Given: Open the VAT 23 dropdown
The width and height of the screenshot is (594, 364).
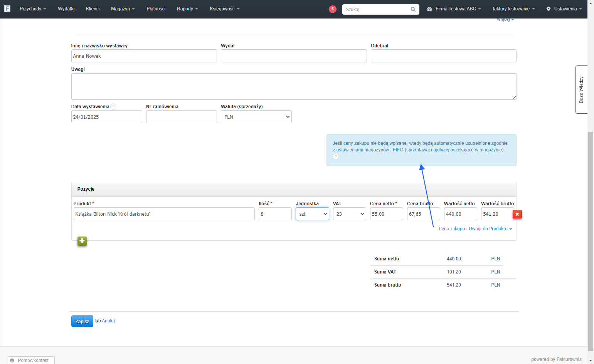Looking at the screenshot, I should point(350,214).
